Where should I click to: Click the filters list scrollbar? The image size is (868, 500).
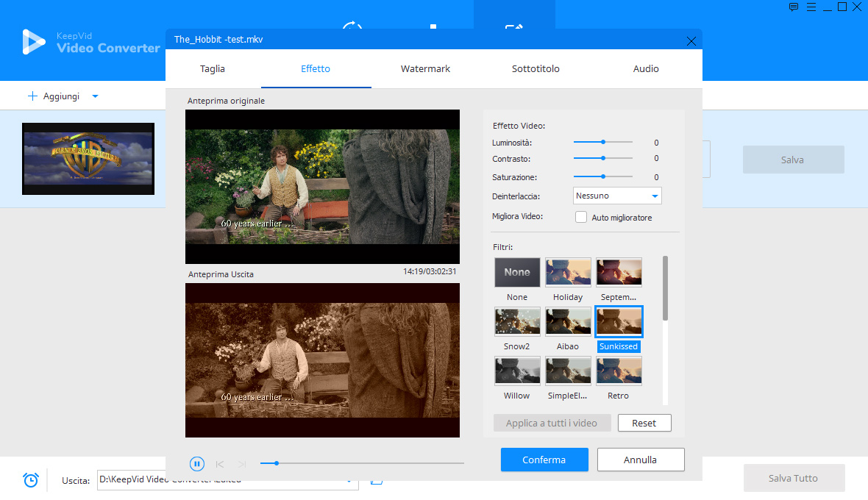pos(665,288)
